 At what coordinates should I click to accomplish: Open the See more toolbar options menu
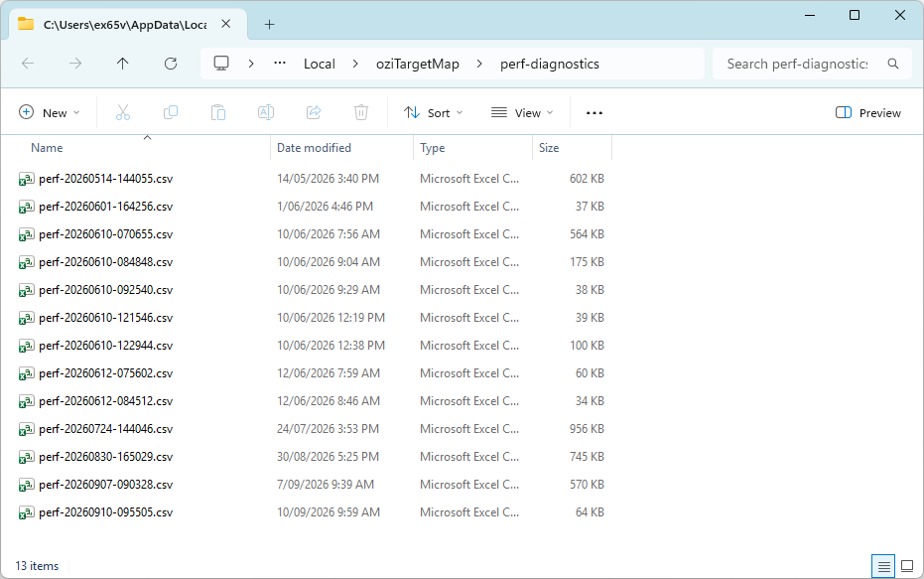594,112
